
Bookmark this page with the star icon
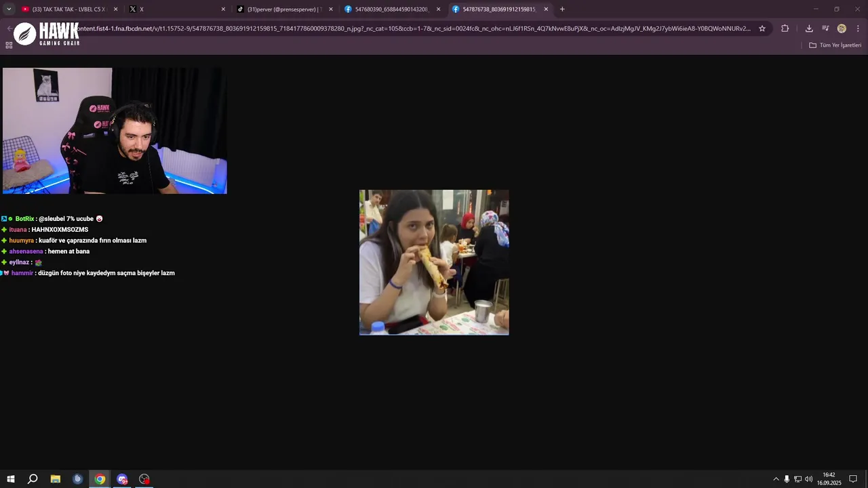[762, 28]
